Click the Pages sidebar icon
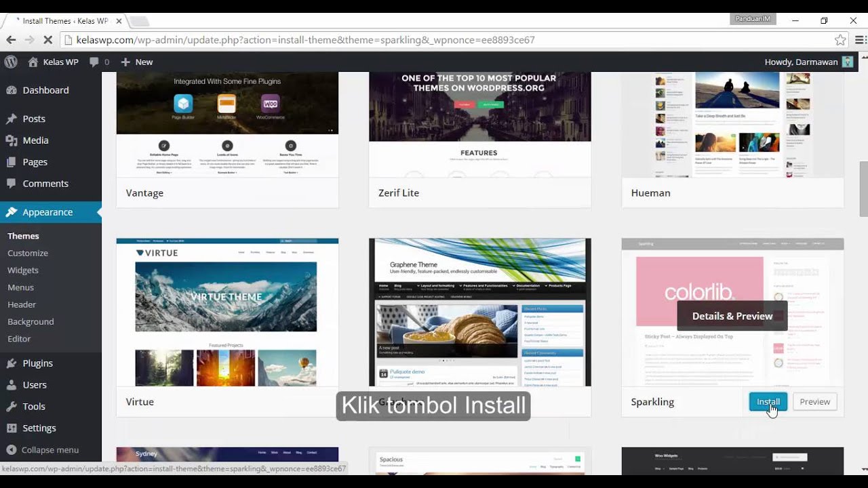868x488 pixels. 11,162
